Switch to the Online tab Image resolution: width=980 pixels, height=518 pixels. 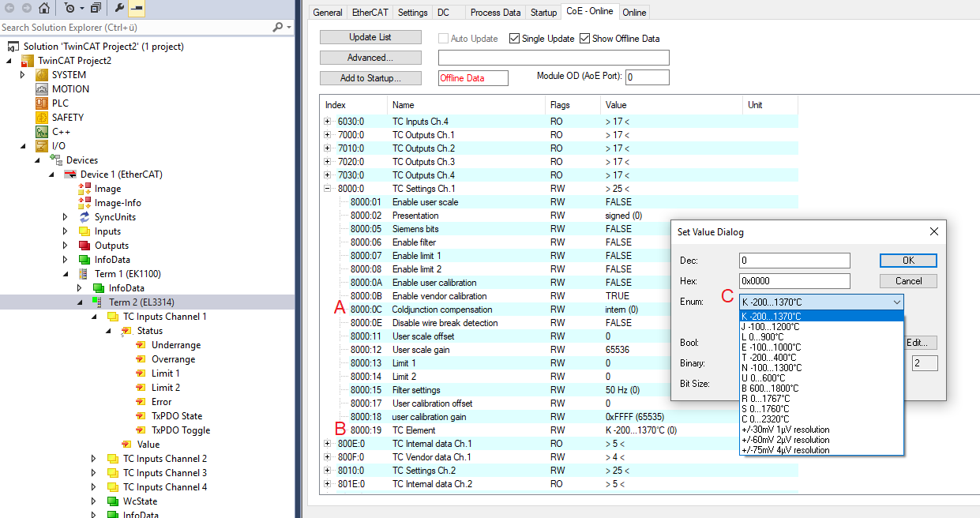(634, 12)
